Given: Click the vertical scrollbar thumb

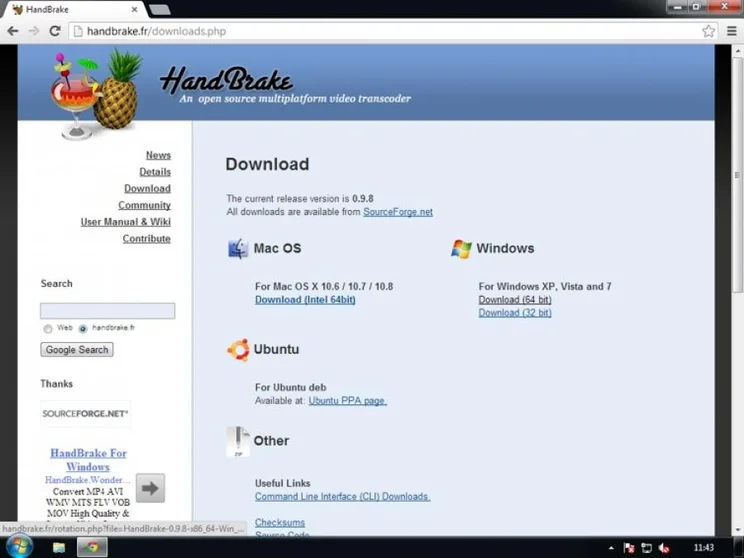Looking at the screenshot, I should 737,176.
